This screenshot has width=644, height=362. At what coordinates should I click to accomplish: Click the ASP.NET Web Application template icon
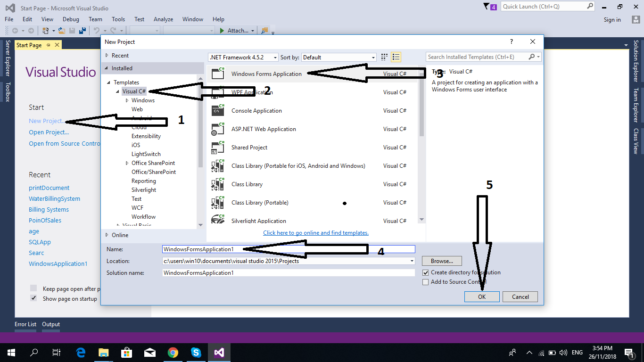[218, 129]
